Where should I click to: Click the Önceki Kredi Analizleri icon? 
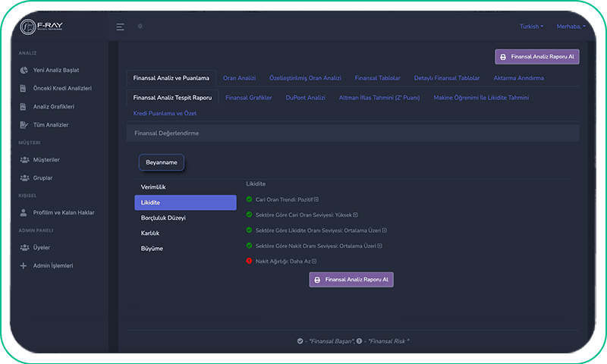point(24,89)
